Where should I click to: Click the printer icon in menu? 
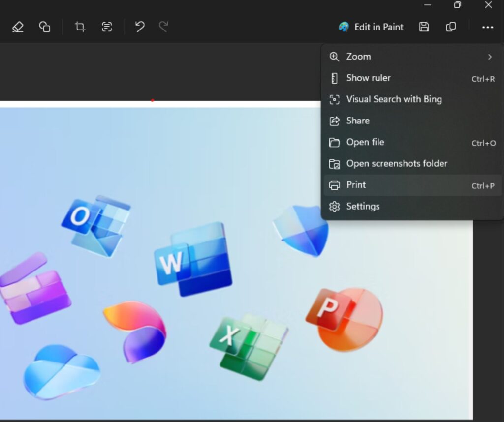tap(334, 185)
